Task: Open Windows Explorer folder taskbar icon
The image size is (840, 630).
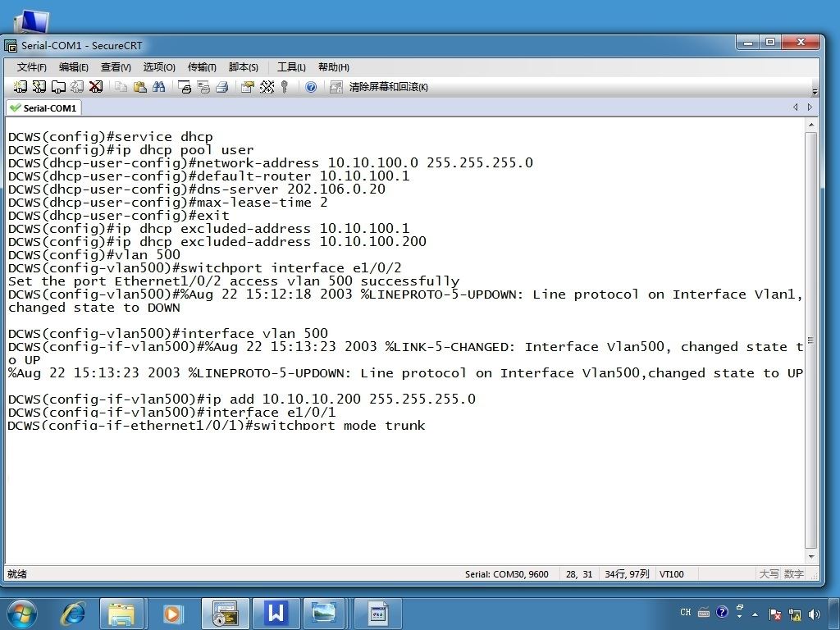Action: point(121,614)
